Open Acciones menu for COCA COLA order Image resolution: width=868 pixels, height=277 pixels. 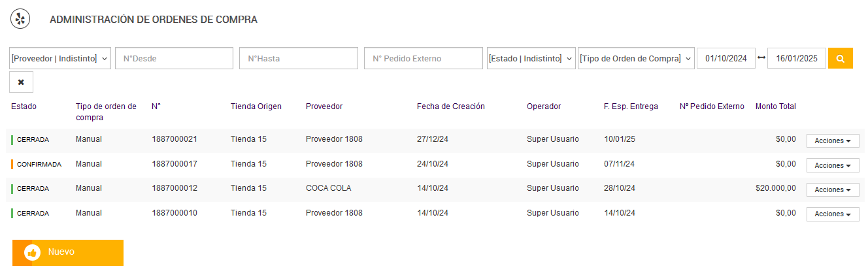click(x=832, y=189)
